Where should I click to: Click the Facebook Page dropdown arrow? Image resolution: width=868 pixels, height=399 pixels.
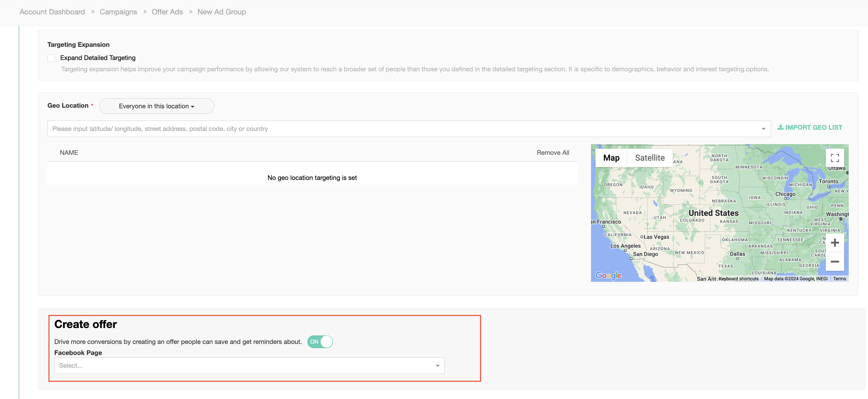[x=437, y=366]
